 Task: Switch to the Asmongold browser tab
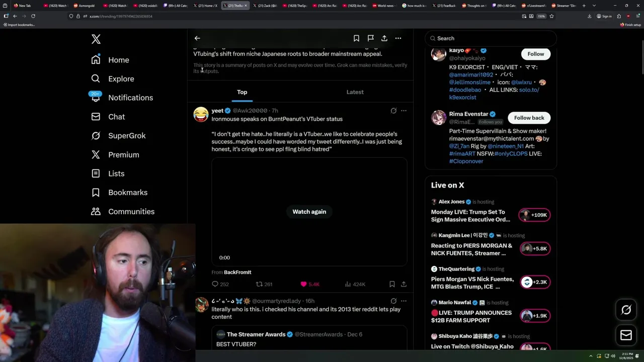[84, 6]
